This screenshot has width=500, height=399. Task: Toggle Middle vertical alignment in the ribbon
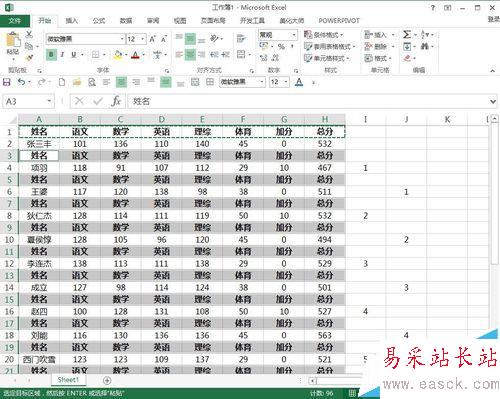tap(190, 39)
